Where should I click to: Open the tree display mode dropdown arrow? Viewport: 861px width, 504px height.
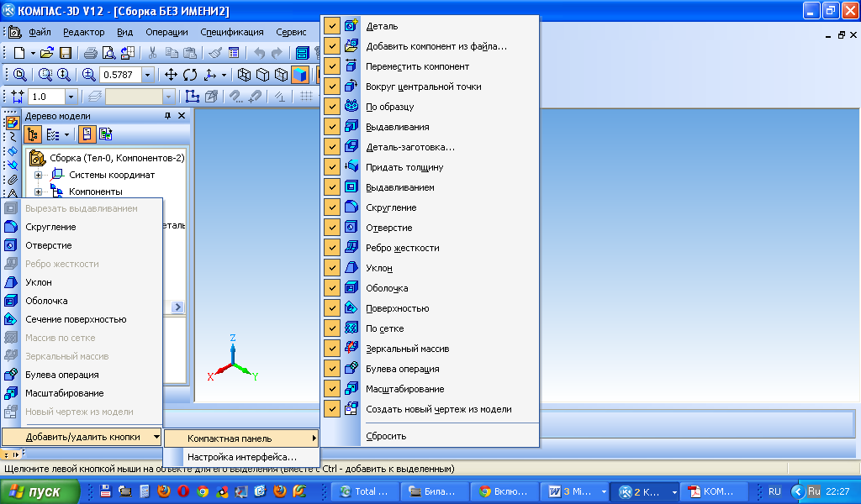(x=67, y=134)
